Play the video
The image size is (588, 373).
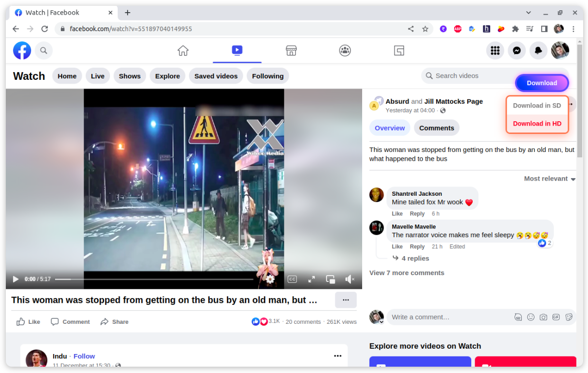click(x=16, y=279)
